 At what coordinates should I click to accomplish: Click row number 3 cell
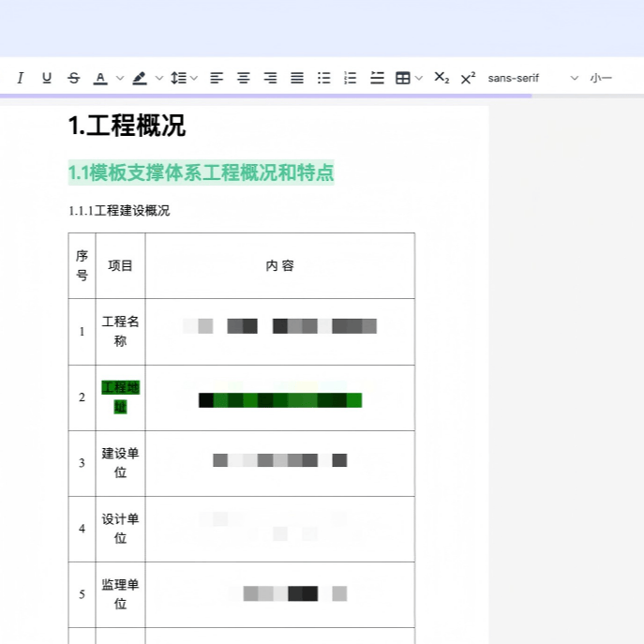click(x=82, y=463)
